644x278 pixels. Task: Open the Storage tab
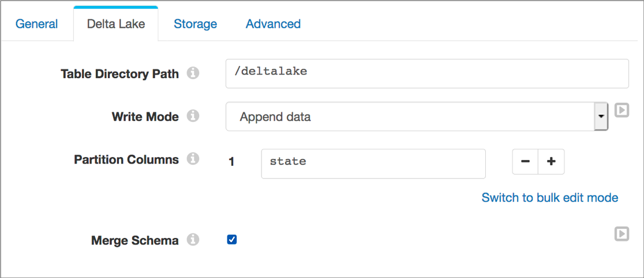point(195,24)
